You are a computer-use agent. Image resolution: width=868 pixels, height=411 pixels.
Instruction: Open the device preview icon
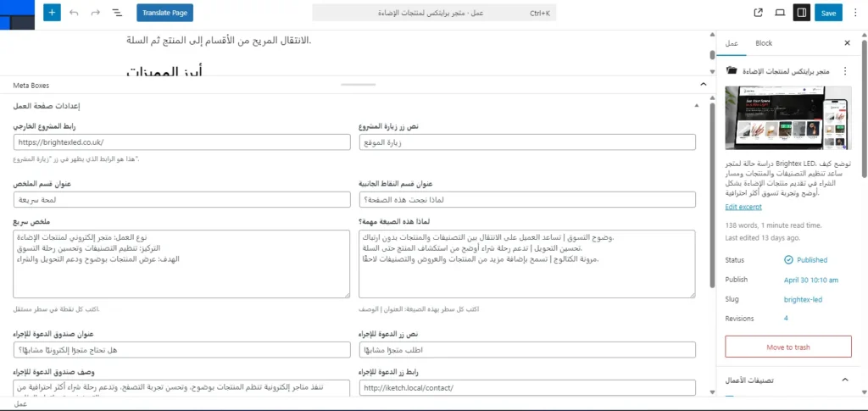click(780, 12)
